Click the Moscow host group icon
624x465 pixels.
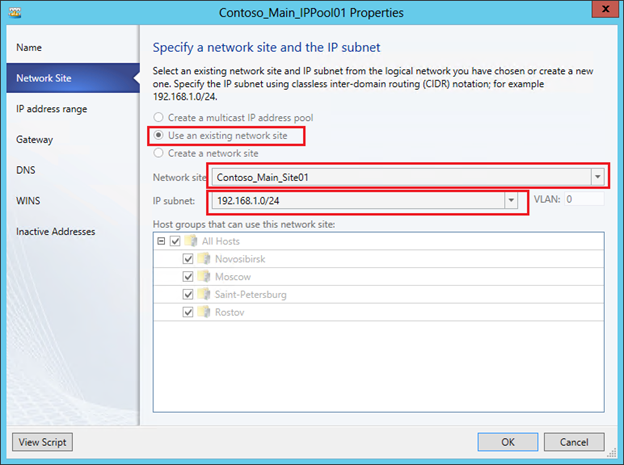(205, 277)
